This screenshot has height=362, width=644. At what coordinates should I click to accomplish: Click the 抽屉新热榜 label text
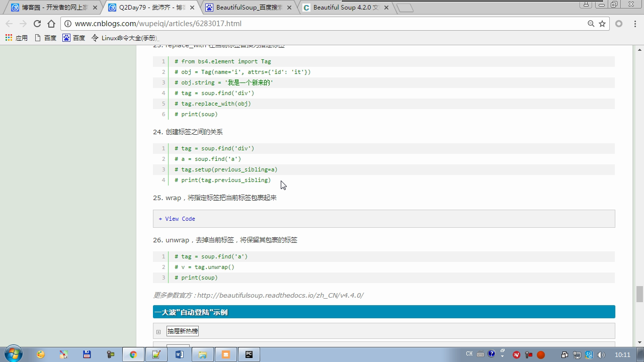click(183, 331)
